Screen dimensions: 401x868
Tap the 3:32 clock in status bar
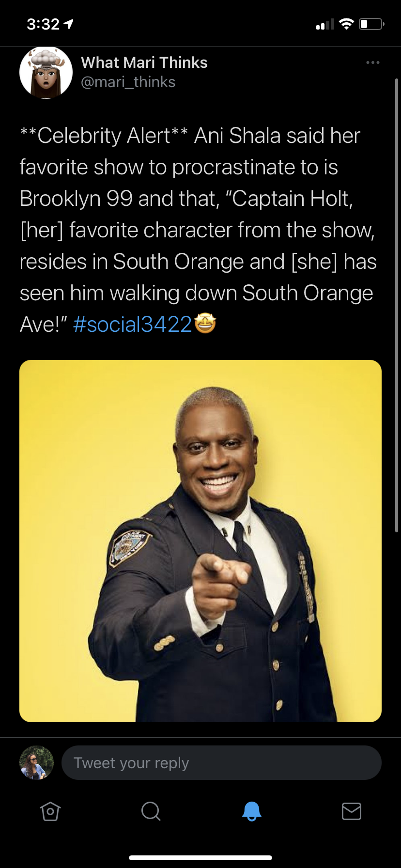coord(43,24)
